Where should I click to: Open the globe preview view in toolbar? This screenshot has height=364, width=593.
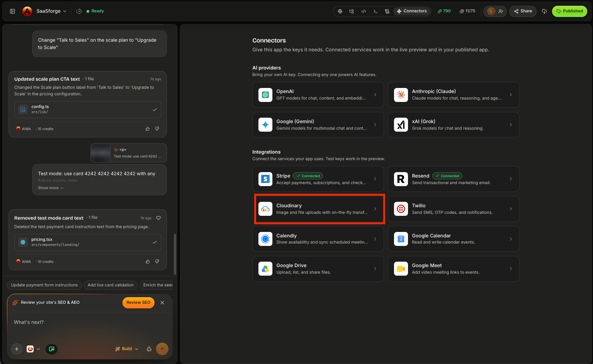[340, 11]
